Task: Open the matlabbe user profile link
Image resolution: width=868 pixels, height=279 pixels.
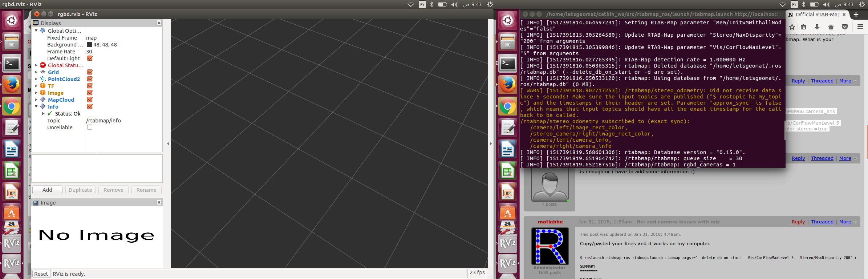Action: (550, 222)
